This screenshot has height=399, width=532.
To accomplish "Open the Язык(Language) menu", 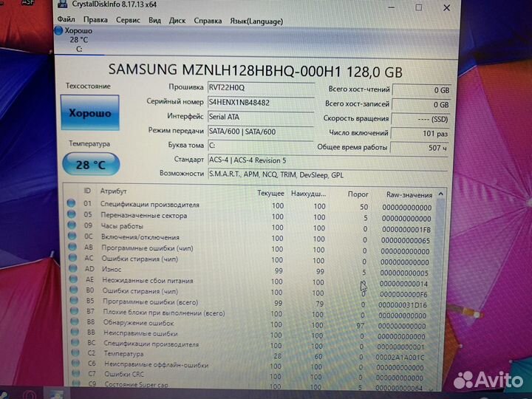I will click(256, 21).
